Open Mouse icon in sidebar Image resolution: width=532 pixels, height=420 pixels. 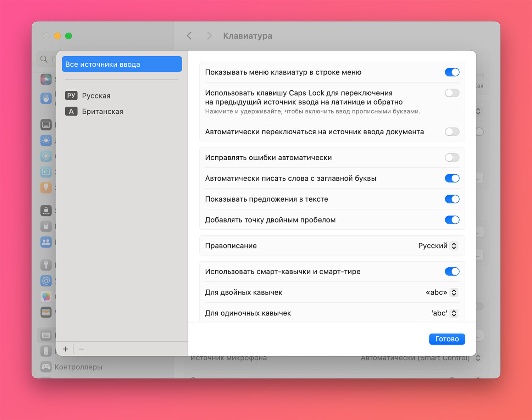click(46, 351)
